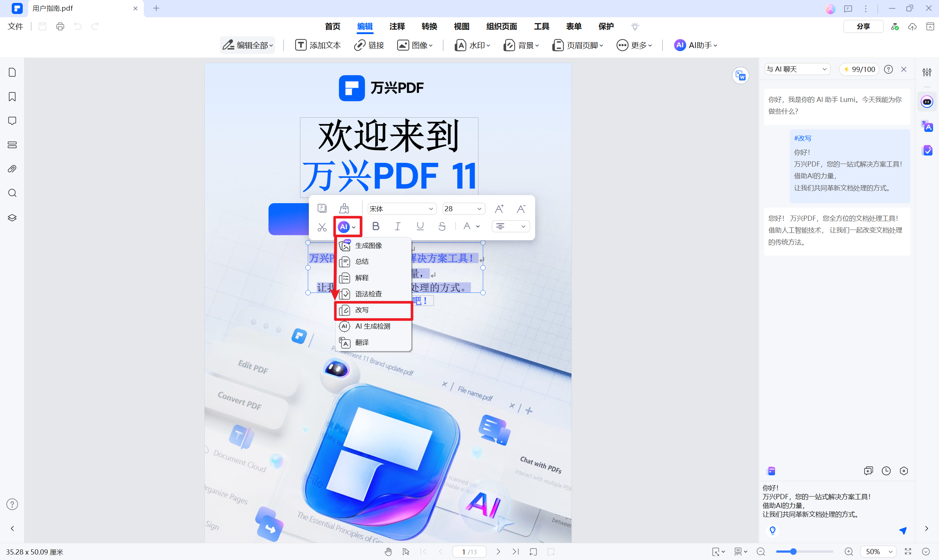Viewport: 939px width, 560px height.
Task: Increase the font size with A+ icon
Action: click(499, 209)
